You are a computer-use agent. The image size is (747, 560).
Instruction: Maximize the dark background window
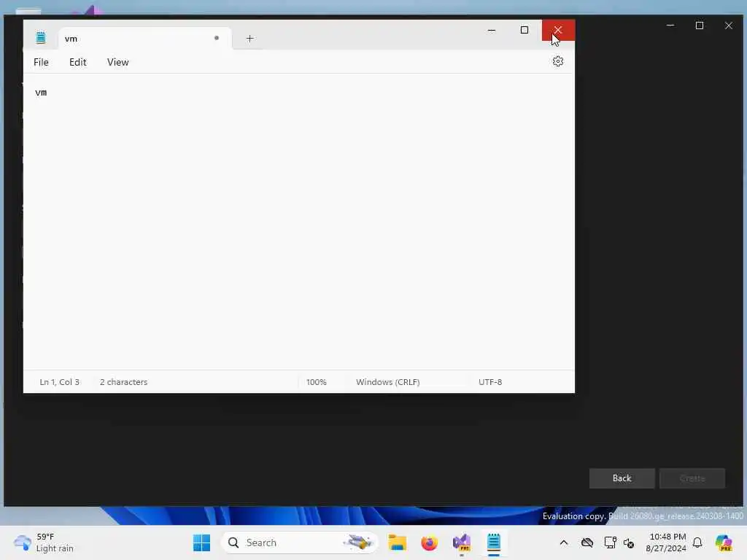click(700, 26)
